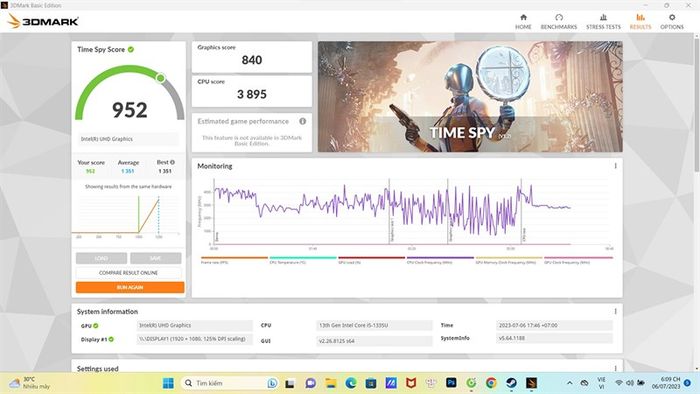Click the Average score 1 351 value
The height and width of the screenshot is (394, 700).
[128, 171]
